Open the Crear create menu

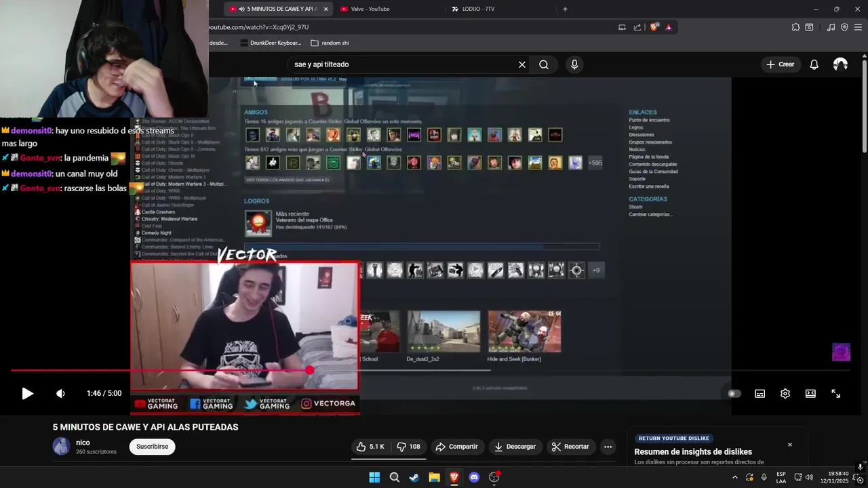point(781,64)
